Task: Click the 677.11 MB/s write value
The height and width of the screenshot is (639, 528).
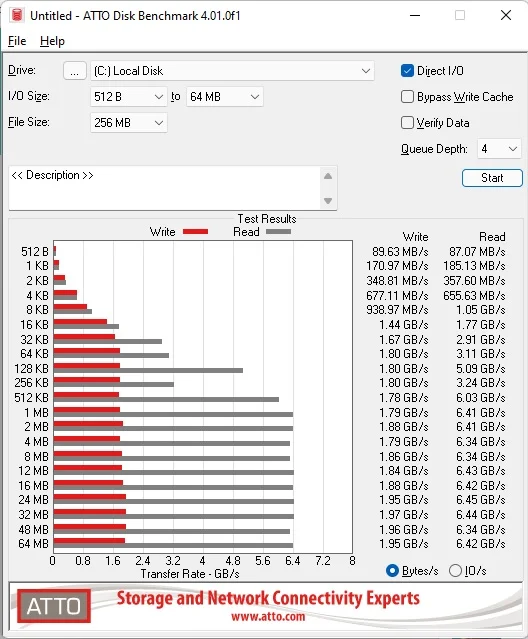Action: click(397, 296)
